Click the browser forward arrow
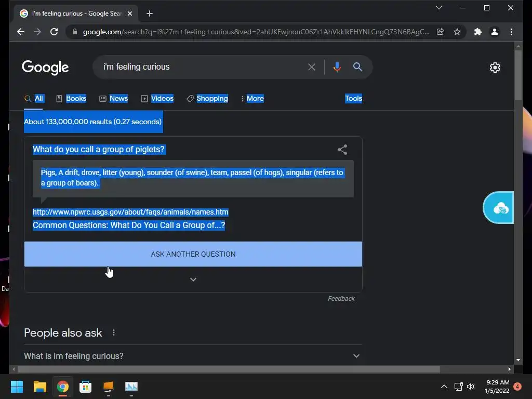532x399 pixels. pyautogui.click(x=37, y=32)
